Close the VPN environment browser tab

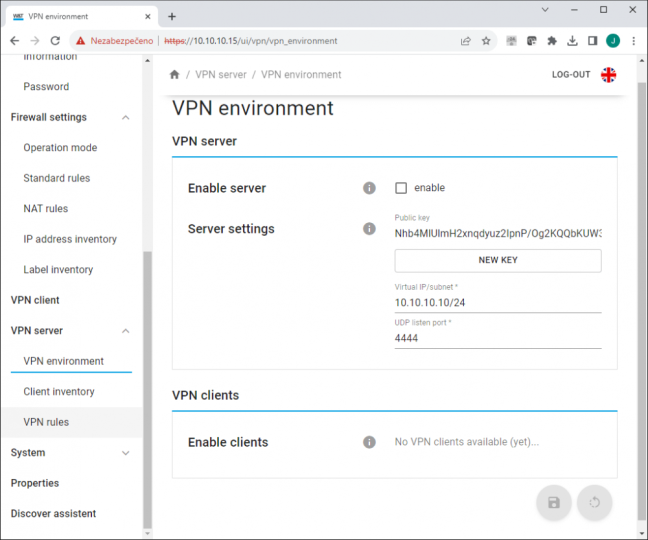click(x=148, y=17)
